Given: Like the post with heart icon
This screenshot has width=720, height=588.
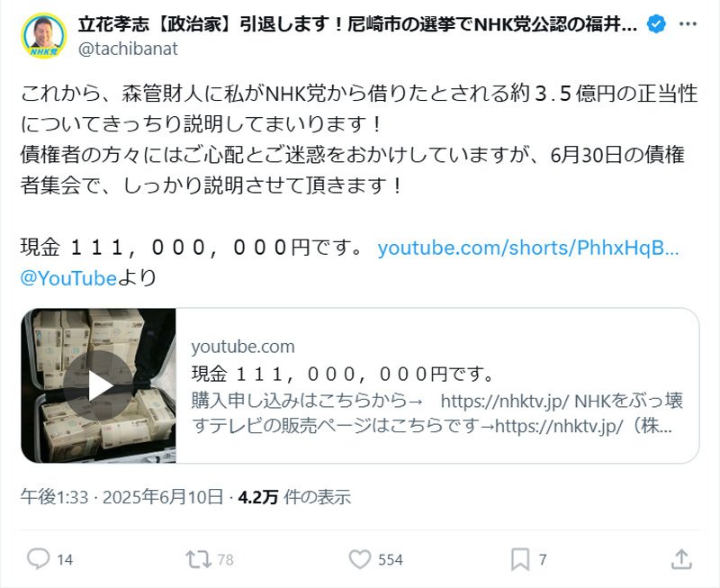Looking at the screenshot, I should [359, 559].
